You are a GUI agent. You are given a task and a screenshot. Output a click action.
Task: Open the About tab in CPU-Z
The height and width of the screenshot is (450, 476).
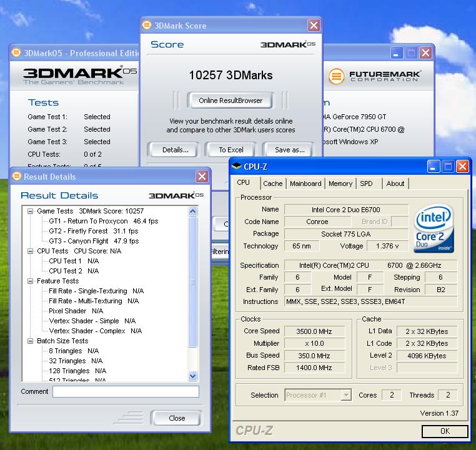(395, 183)
